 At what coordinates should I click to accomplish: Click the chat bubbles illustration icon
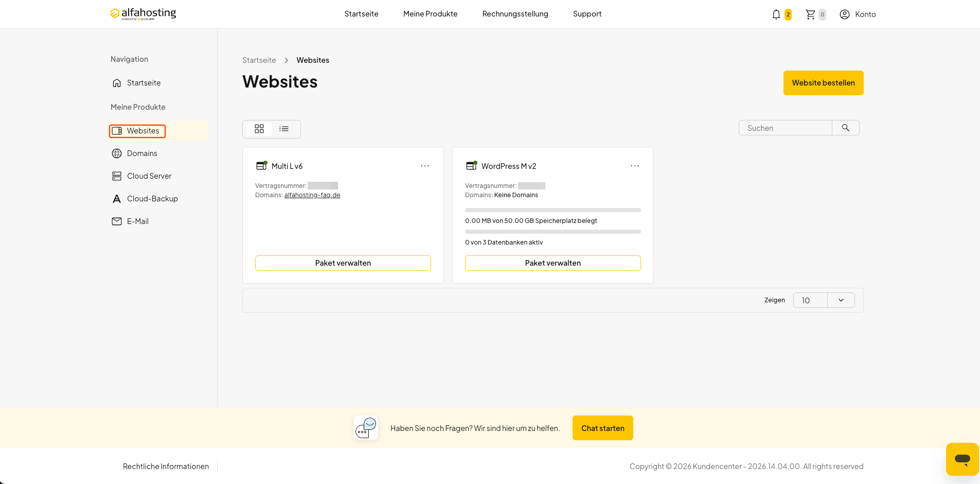(x=366, y=428)
